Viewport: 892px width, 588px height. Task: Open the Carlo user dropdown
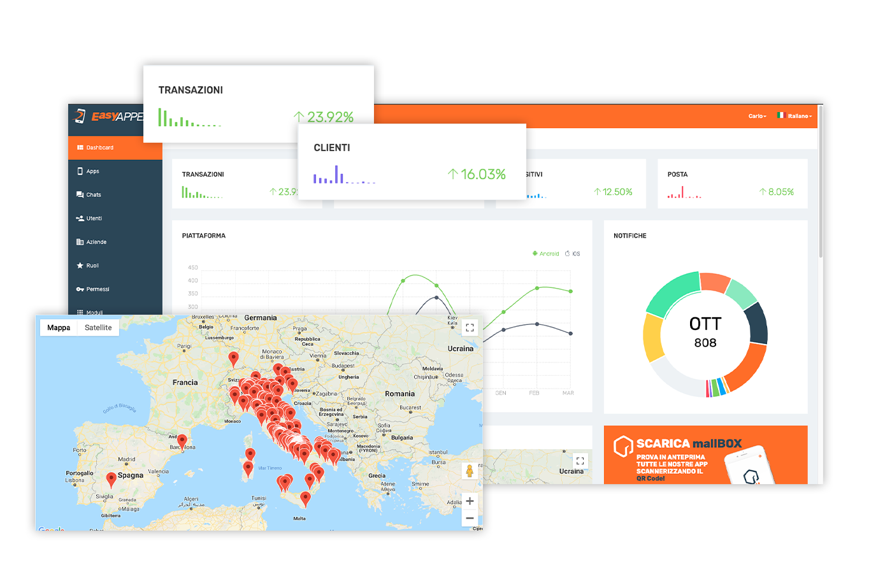coord(758,116)
